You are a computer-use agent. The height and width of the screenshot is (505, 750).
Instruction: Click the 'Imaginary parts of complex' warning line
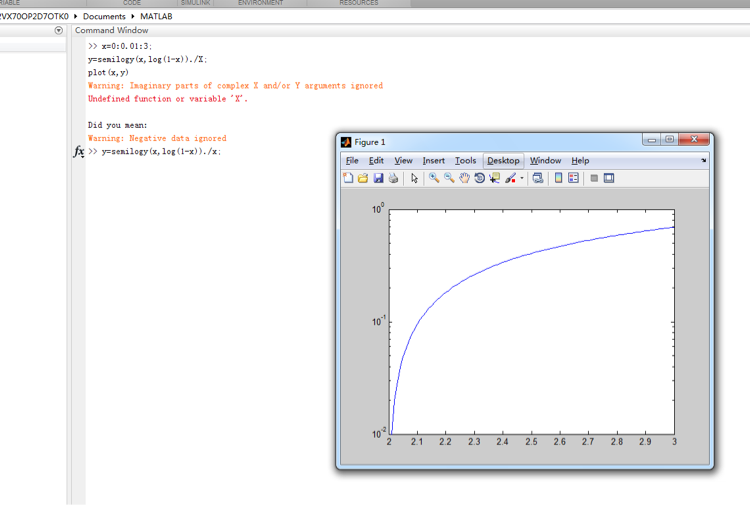pyautogui.click(x=235, y=86)
